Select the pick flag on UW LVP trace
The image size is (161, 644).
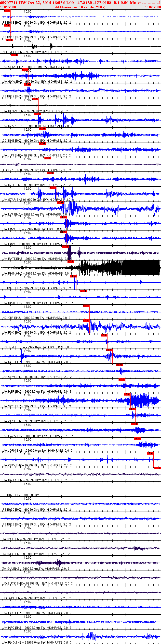(61, 202)
